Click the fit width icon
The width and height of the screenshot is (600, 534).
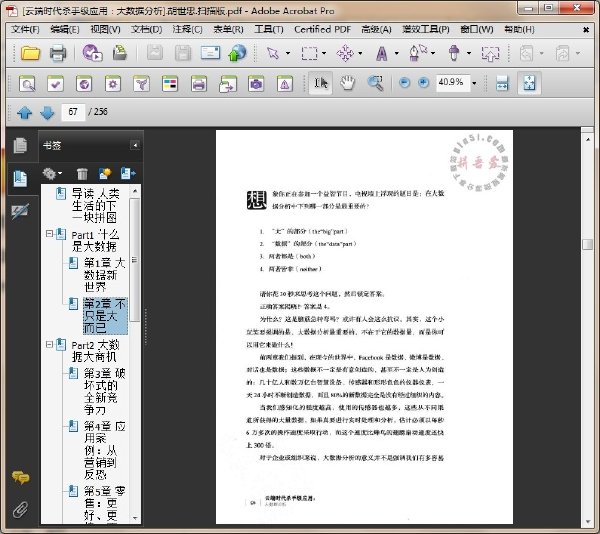[502, 83]
